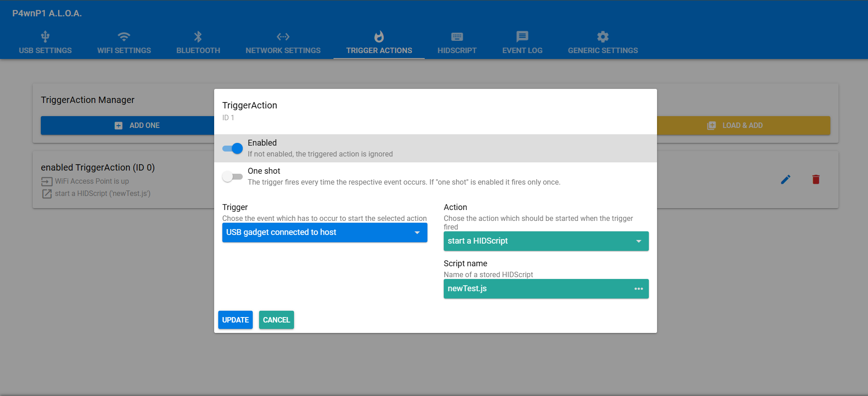Screen dimensions: 868x396
Task: Click the One shot label text
Action: tap(264, 171)
